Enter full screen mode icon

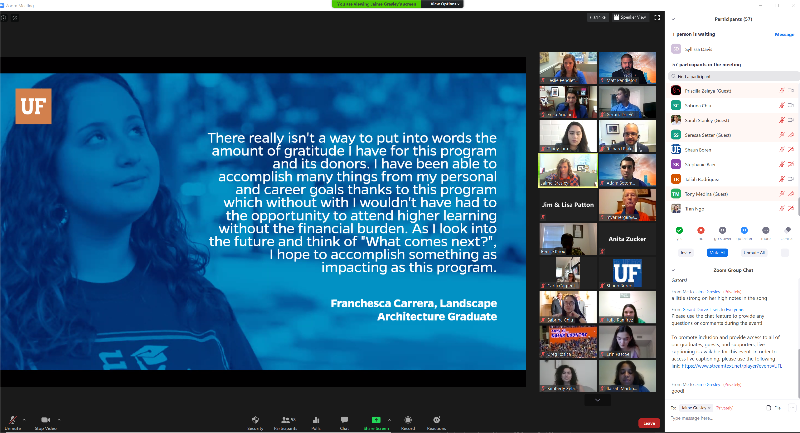(x=657, y=17)
